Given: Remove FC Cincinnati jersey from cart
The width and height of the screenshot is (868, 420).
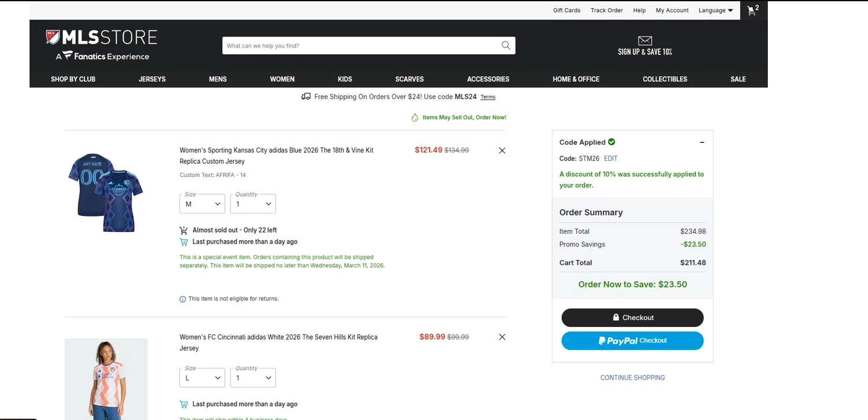Looking at the screenshot, I should (502, 337).
